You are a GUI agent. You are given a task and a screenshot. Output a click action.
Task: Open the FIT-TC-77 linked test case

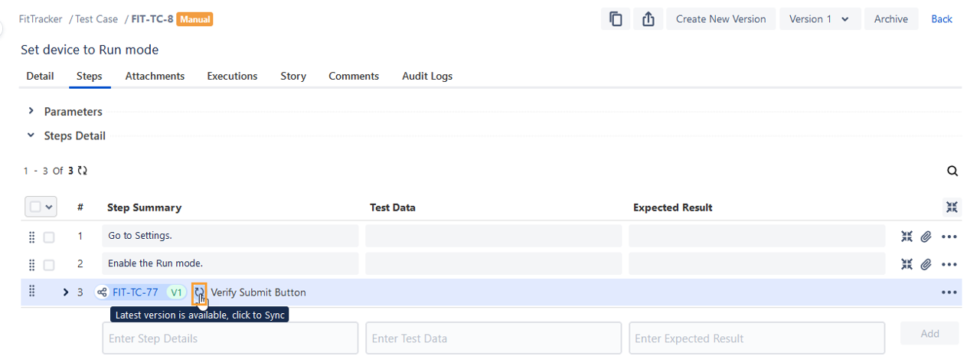[x=135, y=292]
